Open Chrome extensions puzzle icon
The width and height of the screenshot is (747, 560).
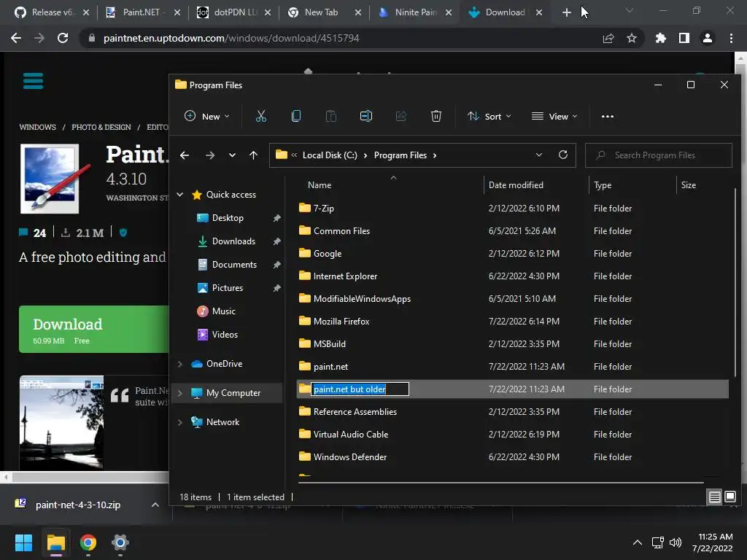tap(660, 38)
